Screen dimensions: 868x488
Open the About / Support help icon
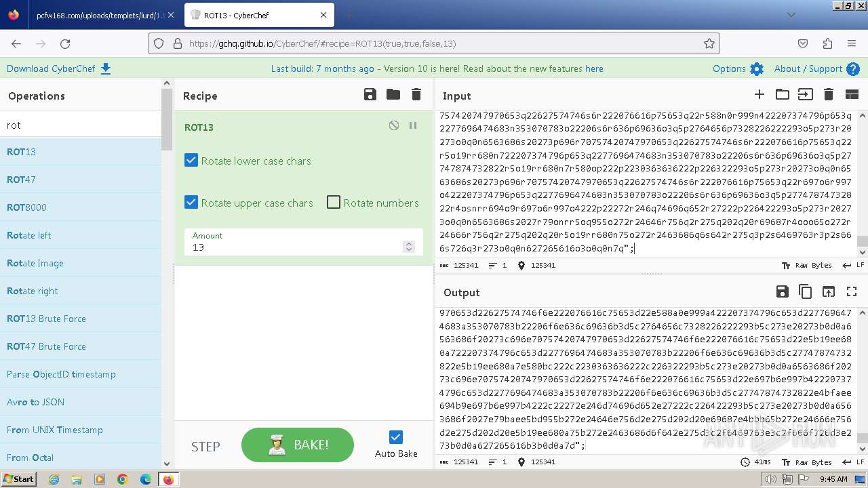(x=853, y=69)
